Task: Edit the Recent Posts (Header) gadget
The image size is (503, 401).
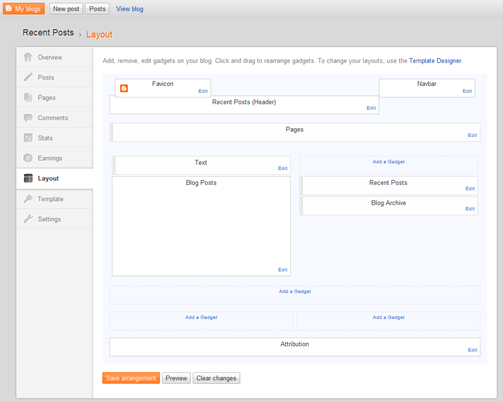Action: (371, 108)
